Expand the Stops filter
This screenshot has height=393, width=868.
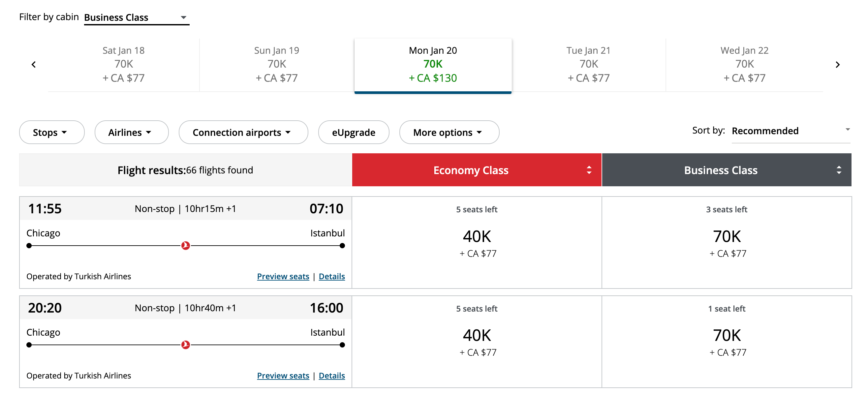pyautogui.click(x=51, y=132)
